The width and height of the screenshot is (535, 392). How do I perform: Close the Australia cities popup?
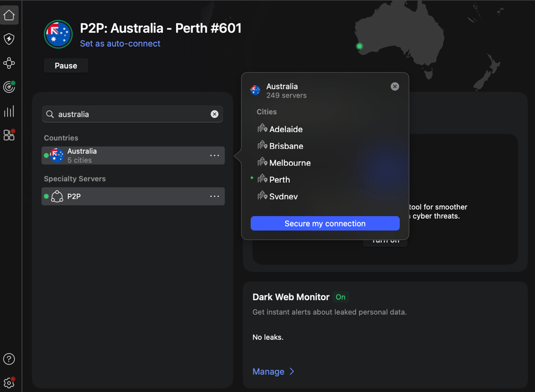click(395, 87)
